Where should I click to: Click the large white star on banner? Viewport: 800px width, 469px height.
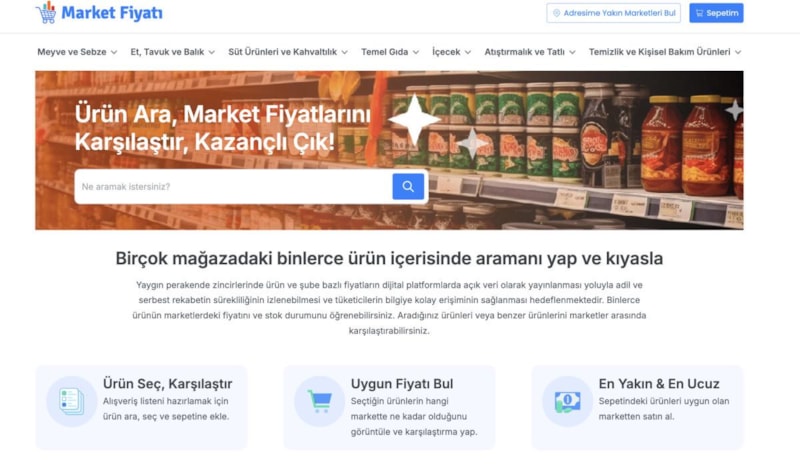click(x=414, y=119)
